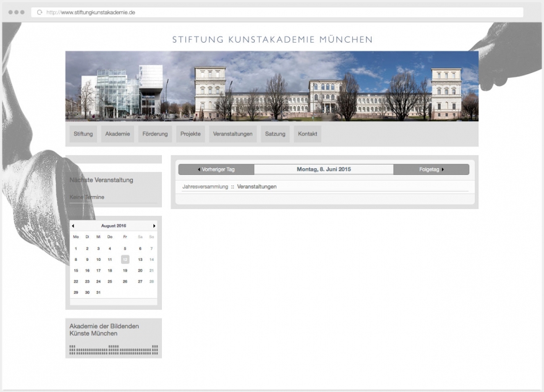Click the Veranstaltungen category link in event row
The image size is (544, 392).
coord(257,187)
